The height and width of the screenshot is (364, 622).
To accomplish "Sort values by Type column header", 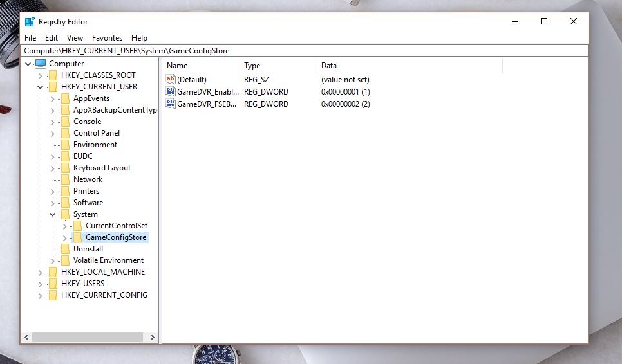I will (278, 66).
